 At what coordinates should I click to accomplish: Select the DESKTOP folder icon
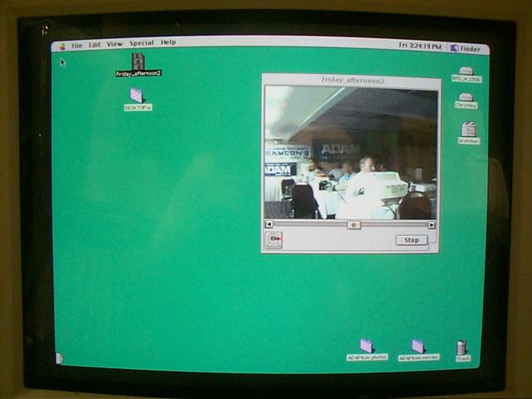(137, 96)
